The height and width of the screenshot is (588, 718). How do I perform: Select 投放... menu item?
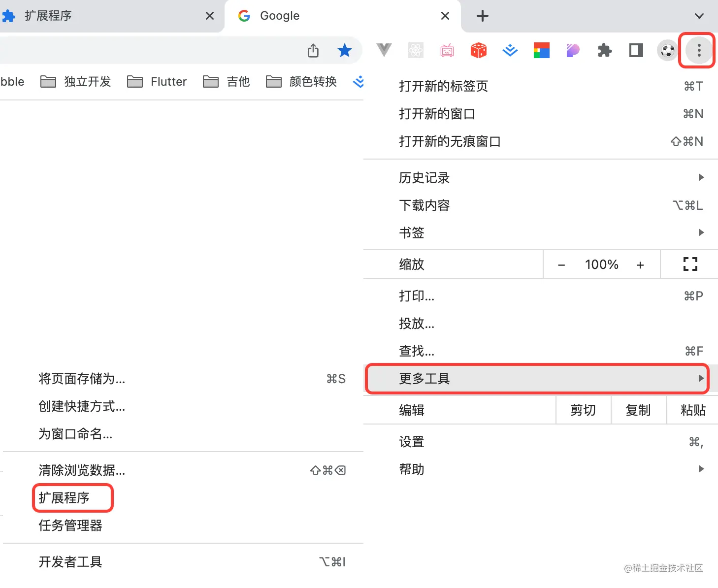541,324
